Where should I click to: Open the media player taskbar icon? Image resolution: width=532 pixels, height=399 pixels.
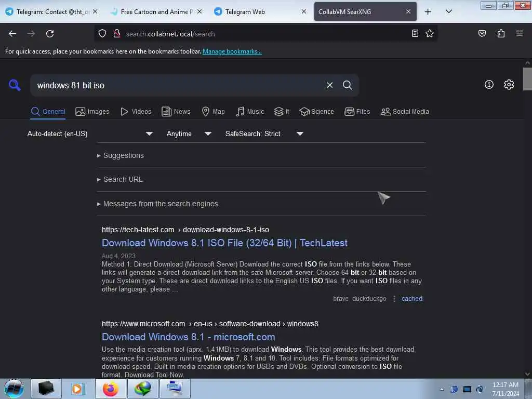[x=77, y=389]
